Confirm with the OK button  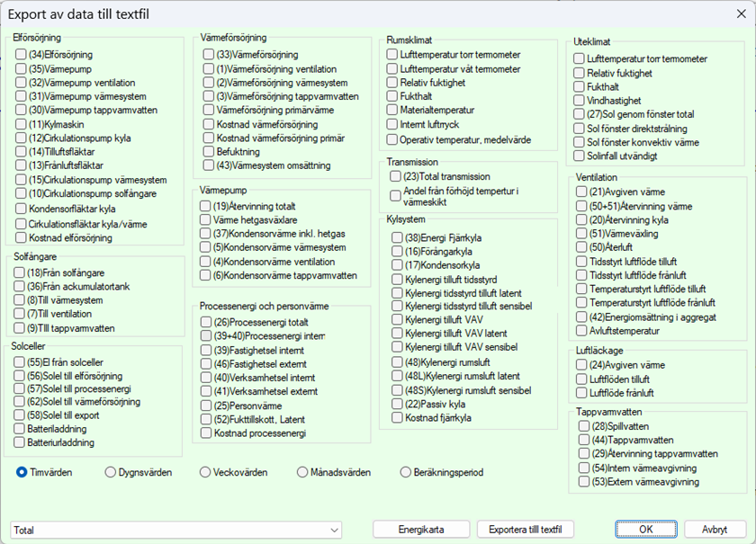(x=645, y=530)
